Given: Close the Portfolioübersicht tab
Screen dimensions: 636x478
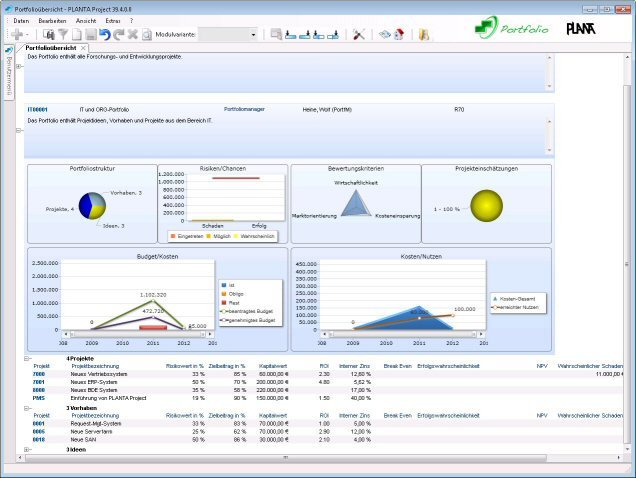Looking at the screenshot, I should (x=83, y=48).
